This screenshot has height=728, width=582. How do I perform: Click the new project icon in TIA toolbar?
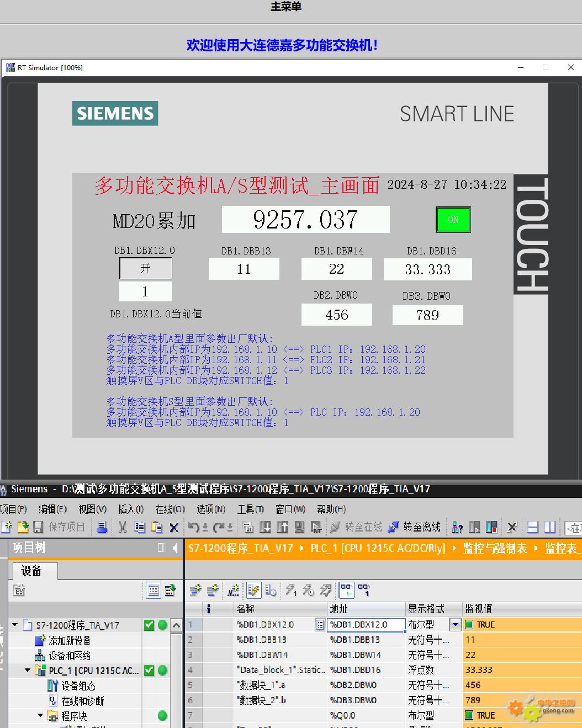point(7,527)
